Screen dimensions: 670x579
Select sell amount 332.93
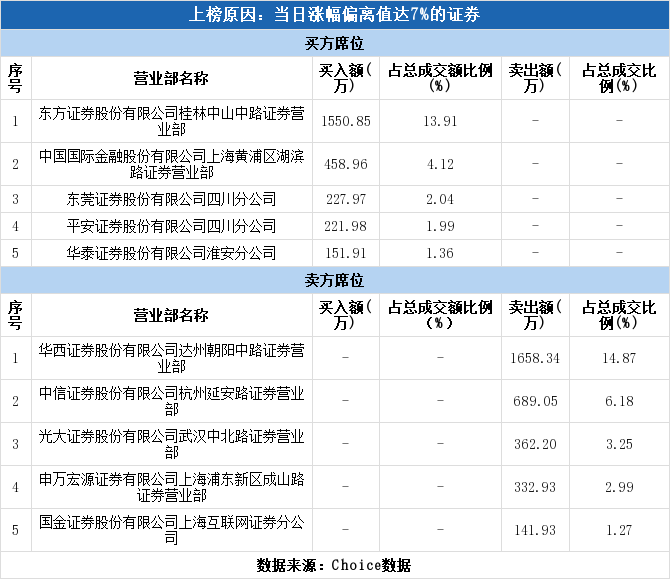(x=535, y=487)
